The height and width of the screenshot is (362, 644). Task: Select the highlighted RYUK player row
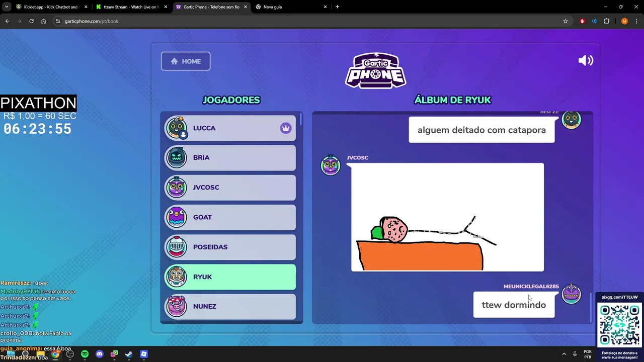(230, 277)
